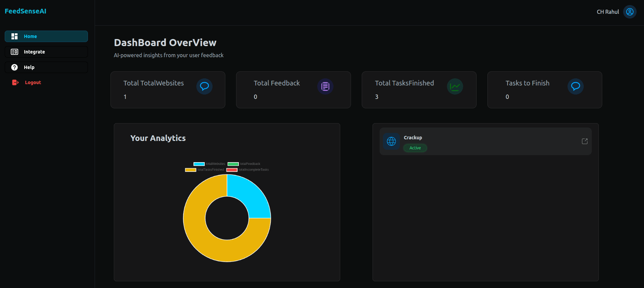Toggle totalTasksFinished legend entry
This screenshot has height=288, width=644.
[x=204, y=170]
